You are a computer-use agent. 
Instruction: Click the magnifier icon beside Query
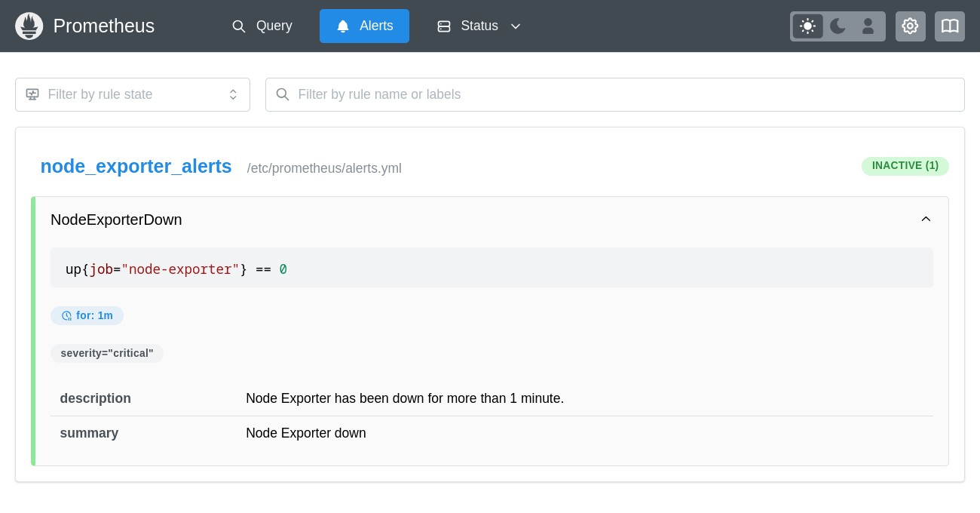click(239, 26)
